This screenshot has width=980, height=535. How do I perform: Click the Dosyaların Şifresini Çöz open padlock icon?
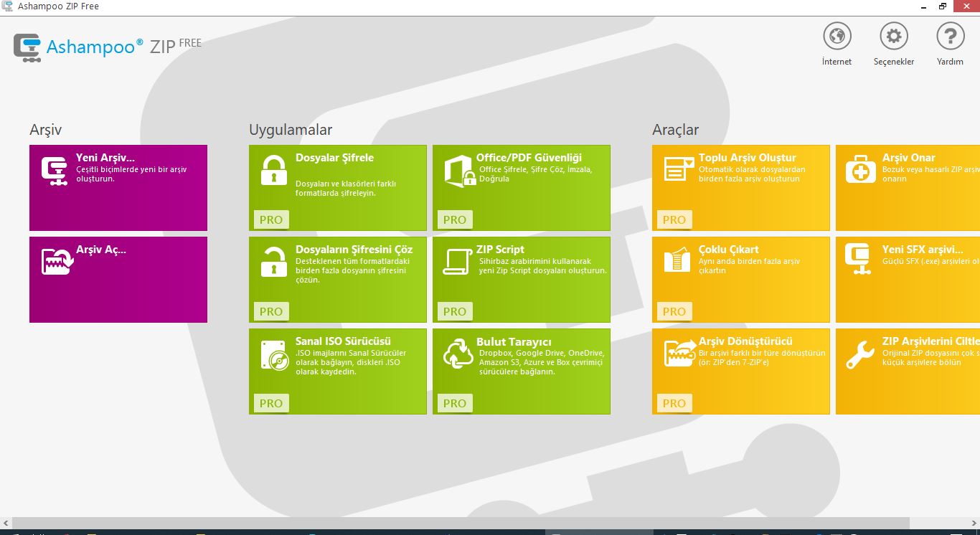(273, 262)
